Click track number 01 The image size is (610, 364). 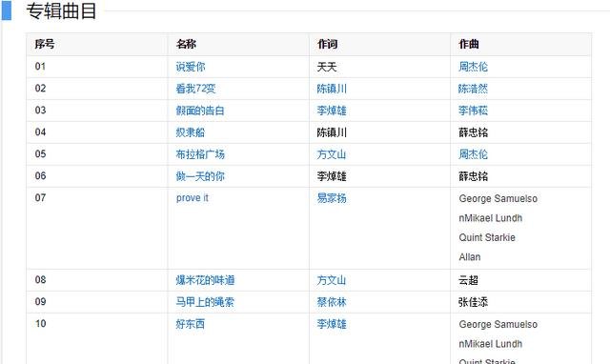(40, 66)
